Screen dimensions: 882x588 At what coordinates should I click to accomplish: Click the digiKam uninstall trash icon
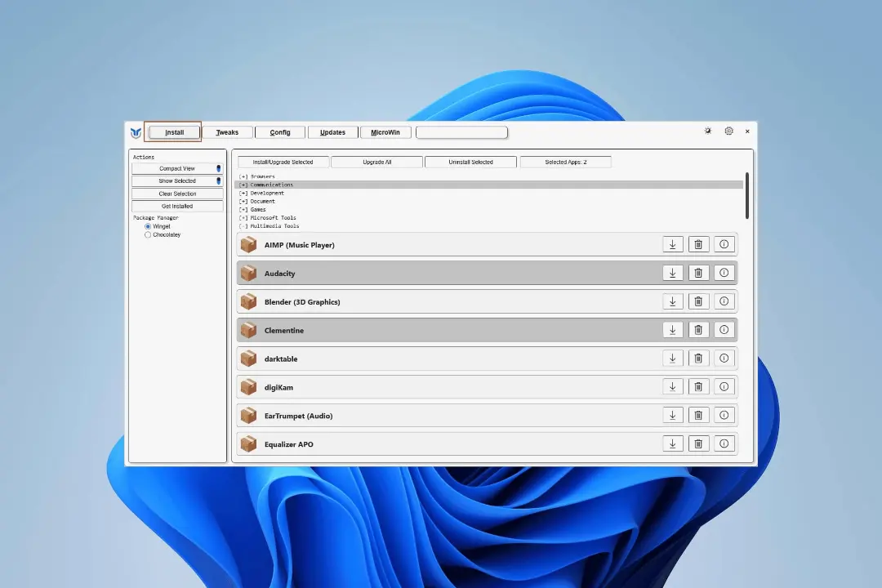click(698, 387)
